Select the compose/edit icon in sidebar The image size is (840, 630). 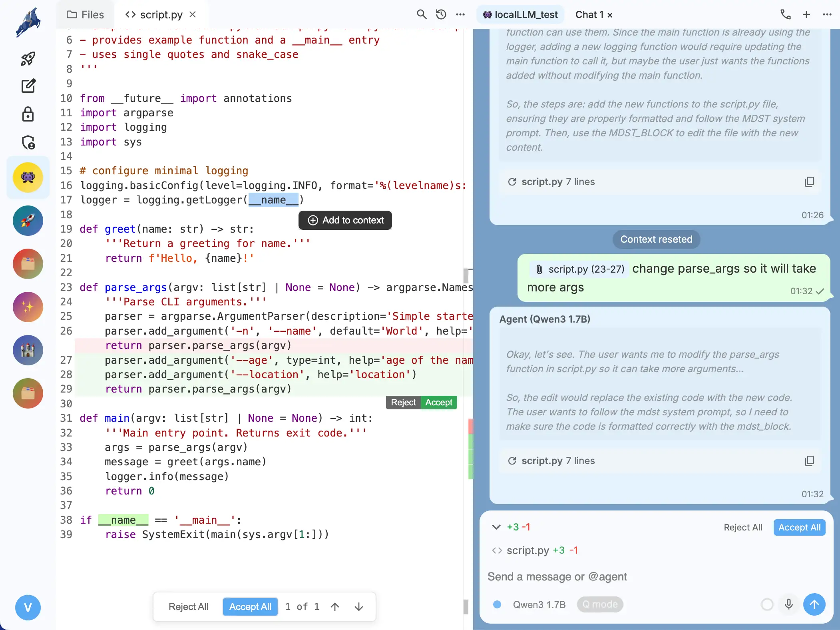[x=28, y=86]
